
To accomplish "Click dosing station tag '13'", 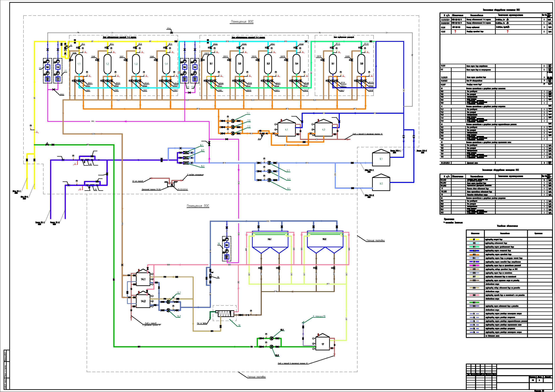I will click(193, 87).
